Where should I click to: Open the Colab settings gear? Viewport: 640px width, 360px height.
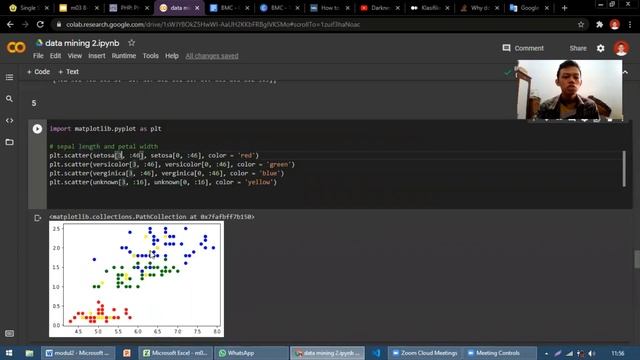click(600, 48)
